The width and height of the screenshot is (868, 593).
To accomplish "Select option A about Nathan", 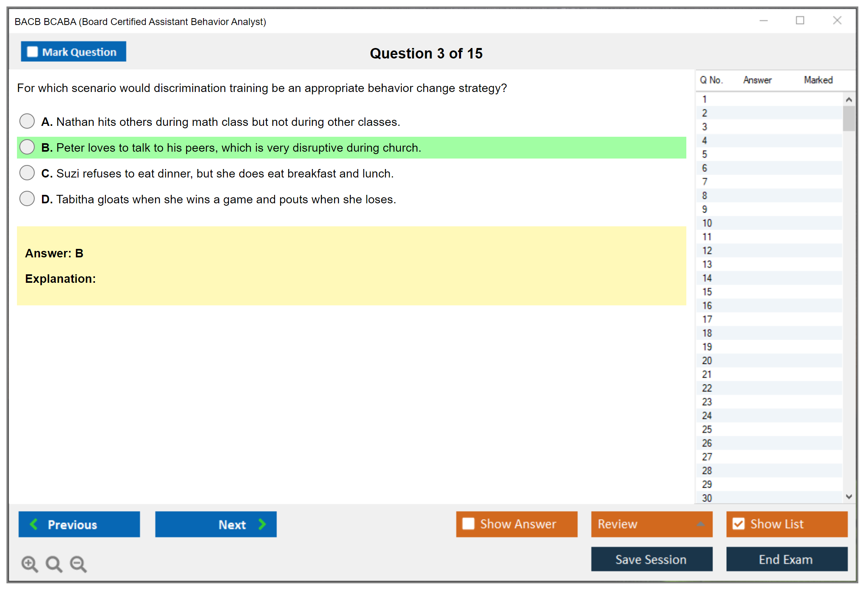I will [x=27, y=121].
